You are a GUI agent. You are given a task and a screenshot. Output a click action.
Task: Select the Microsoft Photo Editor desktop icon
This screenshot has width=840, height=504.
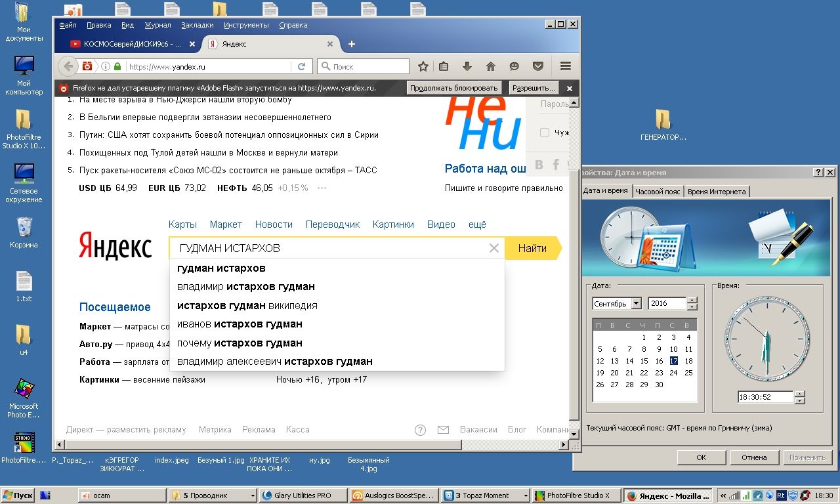click(x=24, y=398)
